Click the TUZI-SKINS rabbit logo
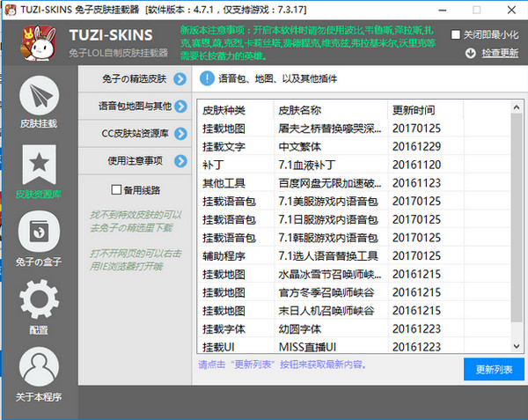The height and width of the screenshot is (420, 528). (38, 43)
